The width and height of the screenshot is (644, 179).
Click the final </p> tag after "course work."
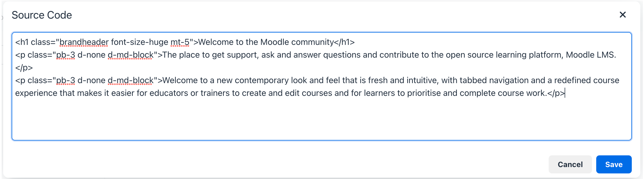[x=556, y=93]
